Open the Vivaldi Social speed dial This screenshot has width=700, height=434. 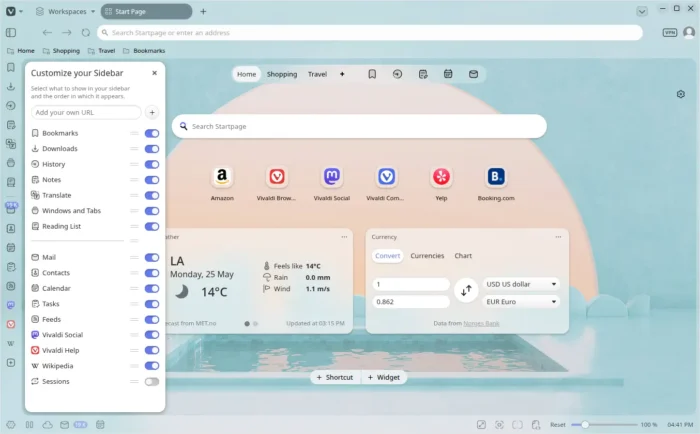pyautogui.click(x=332, y=177)
